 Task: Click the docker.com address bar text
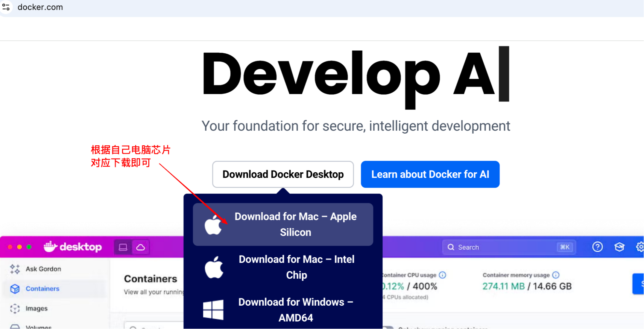coord(40,7)
